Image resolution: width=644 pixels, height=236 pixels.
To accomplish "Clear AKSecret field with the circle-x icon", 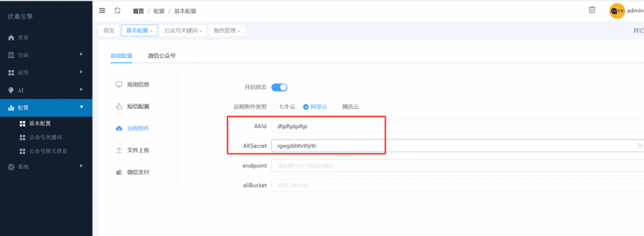I will [x=640, y=146].
